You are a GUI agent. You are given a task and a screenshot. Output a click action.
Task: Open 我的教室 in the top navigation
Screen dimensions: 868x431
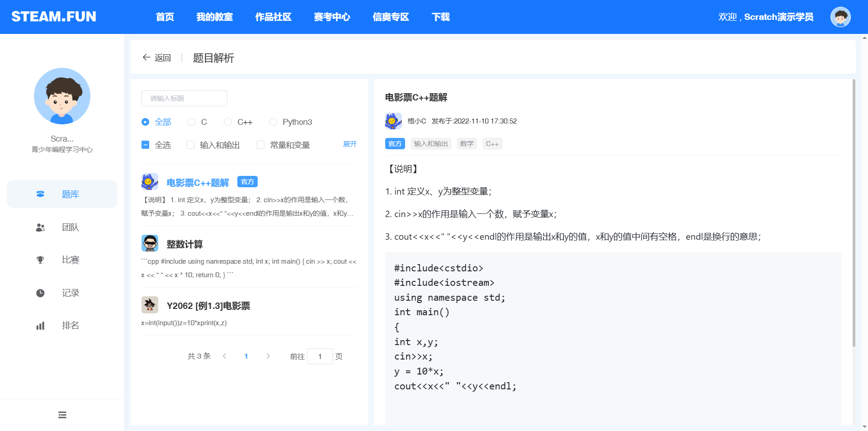[215, 17]
